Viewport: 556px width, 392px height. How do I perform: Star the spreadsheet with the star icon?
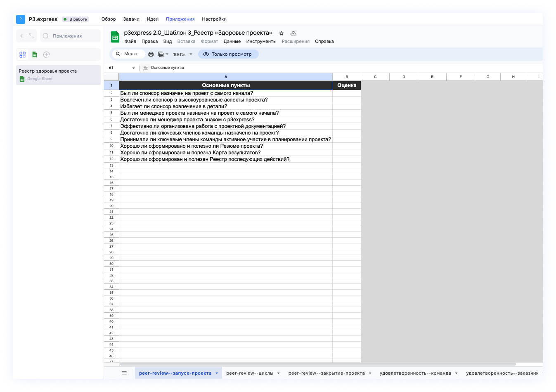coord(282,33)
